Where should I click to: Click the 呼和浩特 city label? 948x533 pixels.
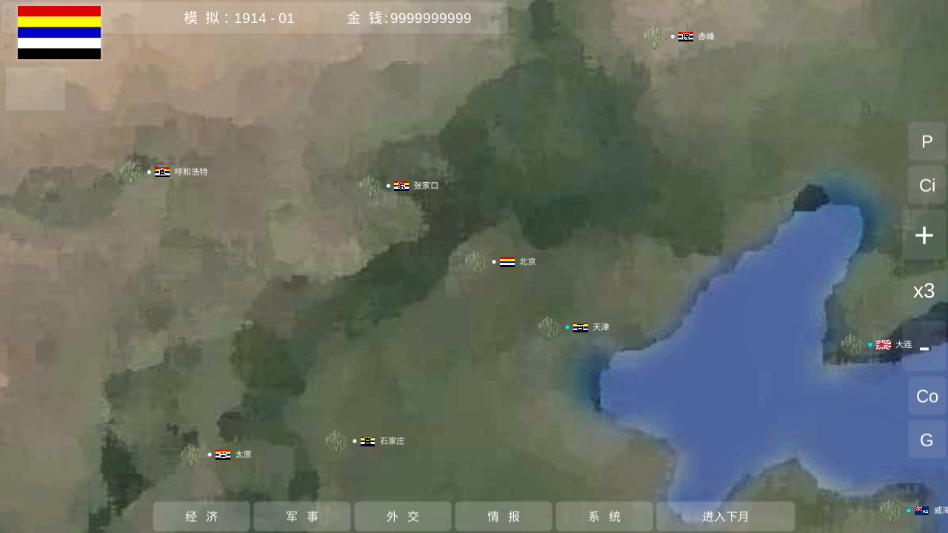click(191, 172)
